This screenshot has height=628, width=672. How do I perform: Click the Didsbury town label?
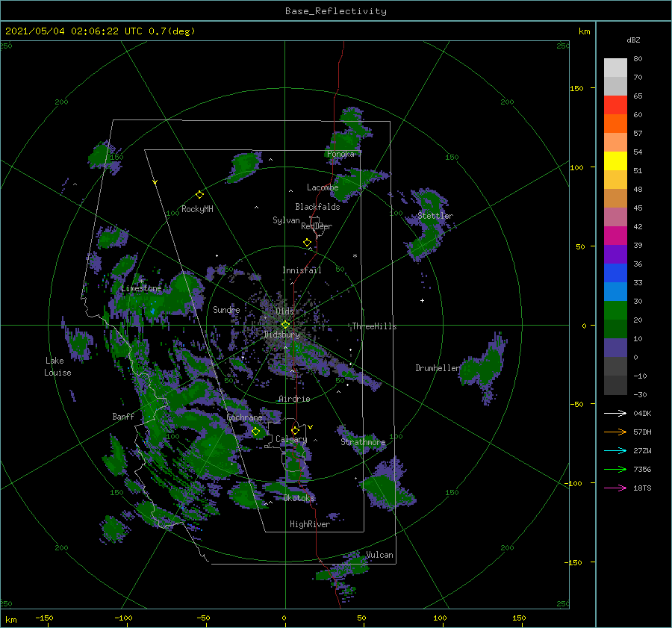coord(281,335)
